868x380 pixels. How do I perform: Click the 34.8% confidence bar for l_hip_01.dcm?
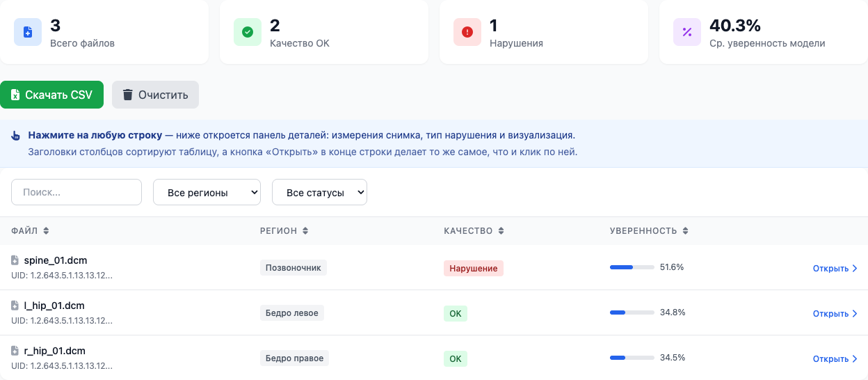[x=632, y=312]
